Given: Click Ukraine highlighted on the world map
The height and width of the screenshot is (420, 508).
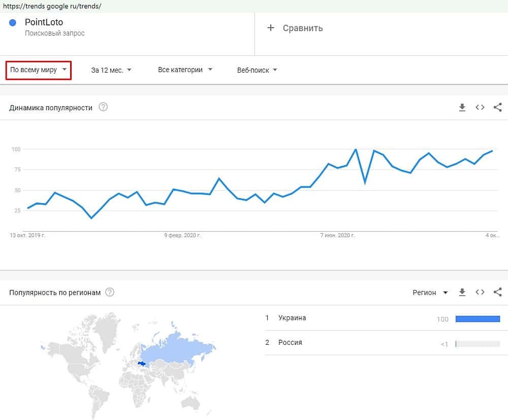Looking at the screenshot, I should coord(143,364).
